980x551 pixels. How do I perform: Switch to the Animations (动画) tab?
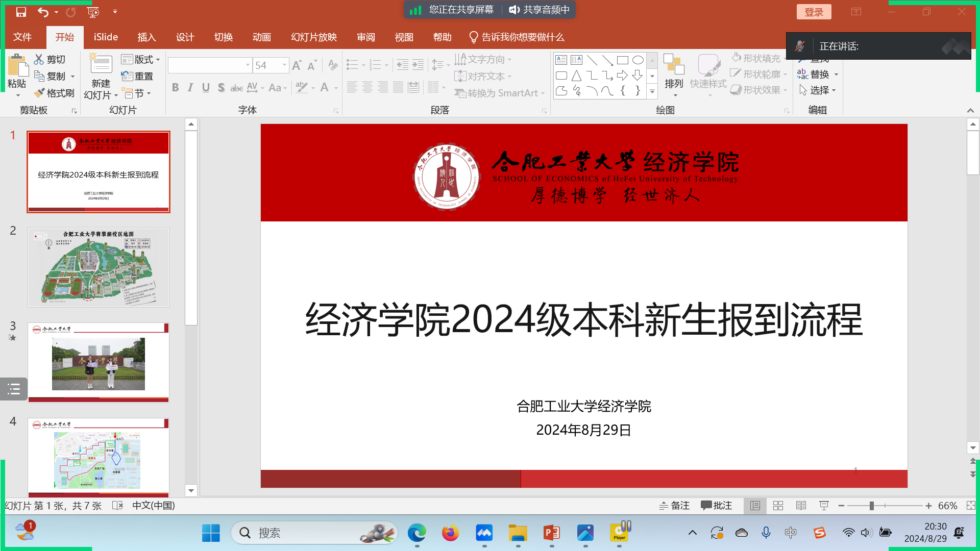(x=261, y=37)
